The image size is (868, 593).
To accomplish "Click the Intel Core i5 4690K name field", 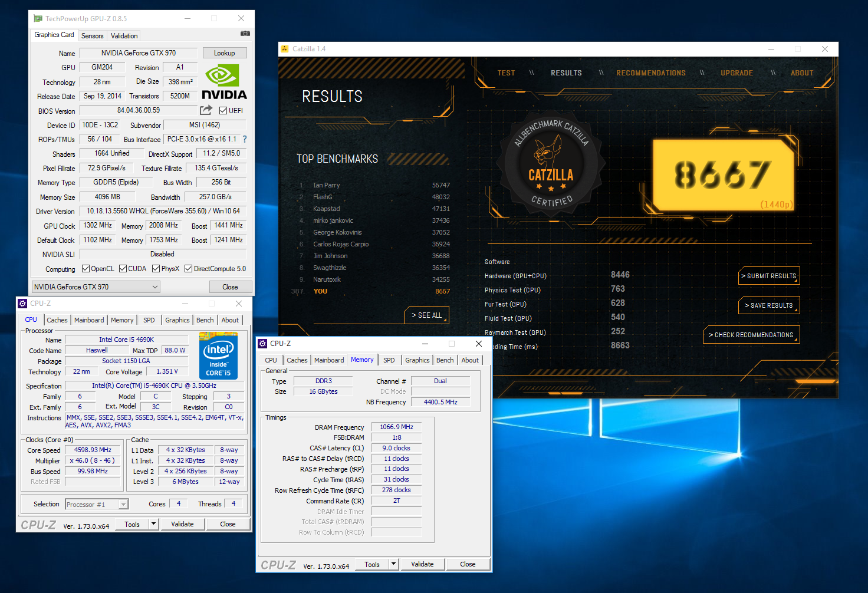I will coord(126,340).
